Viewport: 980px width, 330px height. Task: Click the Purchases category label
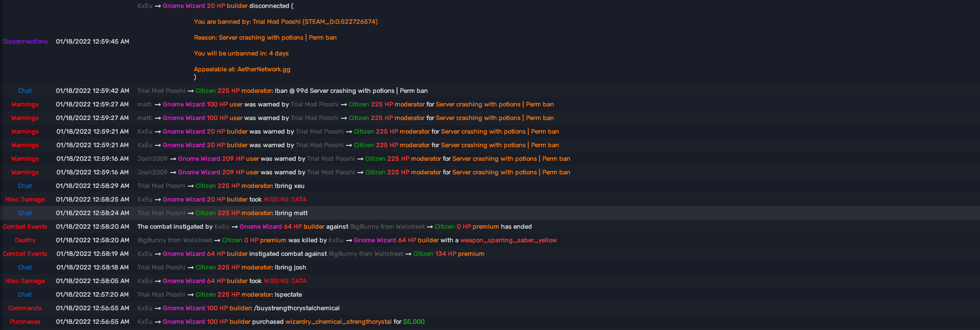click(25, 322)
